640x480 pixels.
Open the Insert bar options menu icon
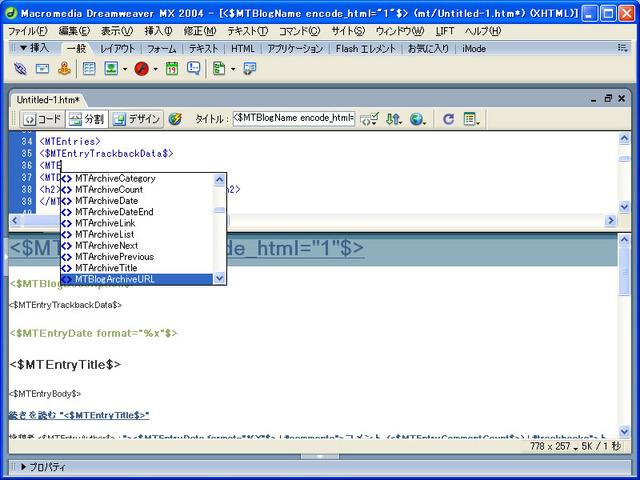(622, 48)
